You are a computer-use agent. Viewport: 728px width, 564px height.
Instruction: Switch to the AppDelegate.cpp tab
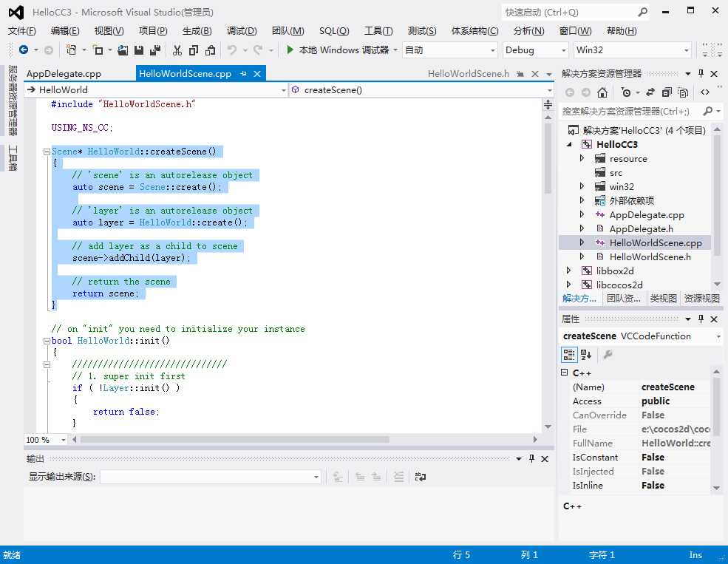click(x=64, y=73)
